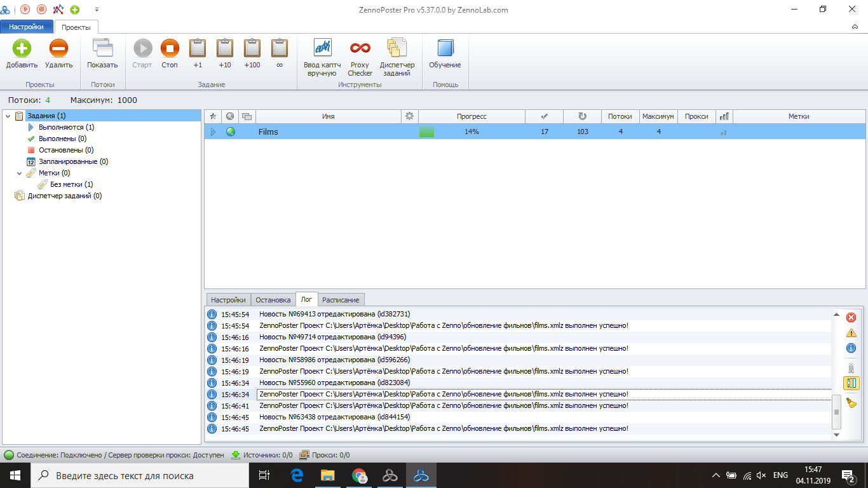
Task: Open Лог tab
Action: click(306, 299)
